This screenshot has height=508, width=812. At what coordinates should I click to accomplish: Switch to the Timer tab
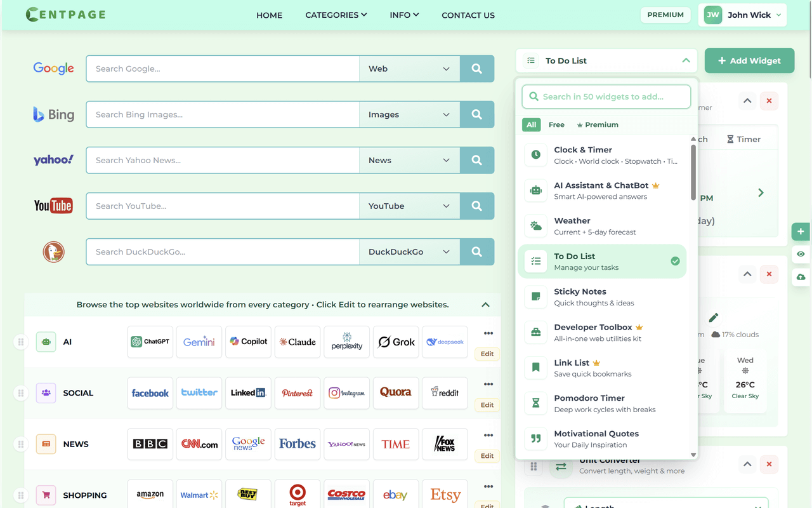[744, 138]
